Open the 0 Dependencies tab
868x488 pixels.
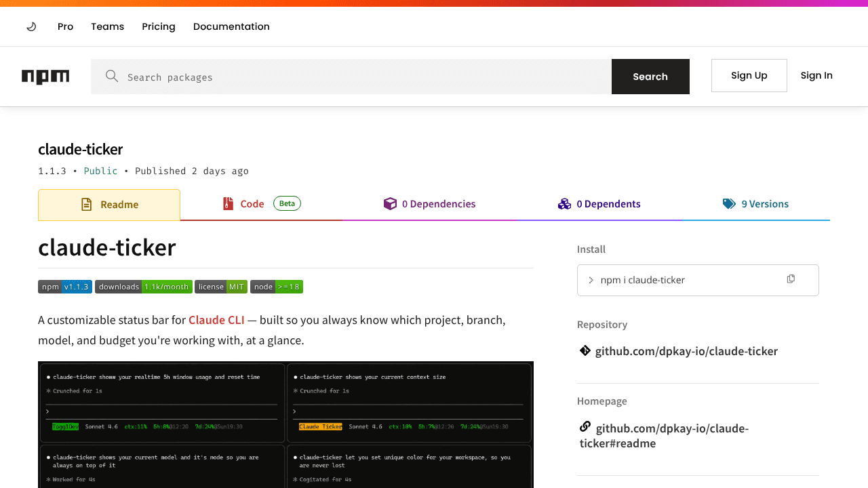[x=430, y=204]
